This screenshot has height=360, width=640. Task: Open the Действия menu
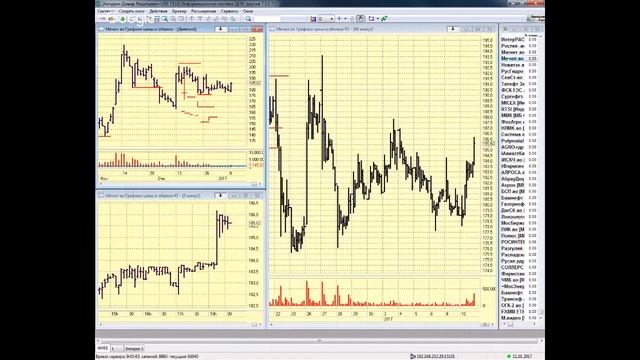point(158,11)
